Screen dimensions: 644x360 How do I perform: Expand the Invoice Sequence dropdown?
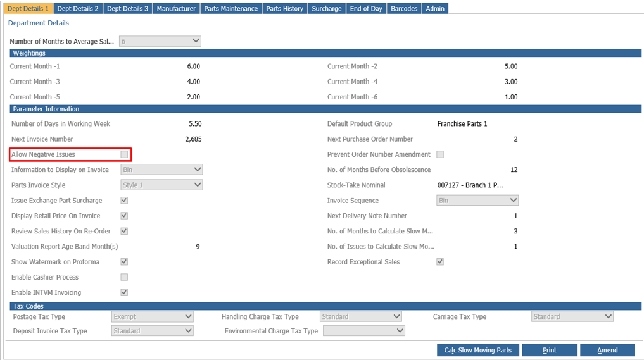477,201
